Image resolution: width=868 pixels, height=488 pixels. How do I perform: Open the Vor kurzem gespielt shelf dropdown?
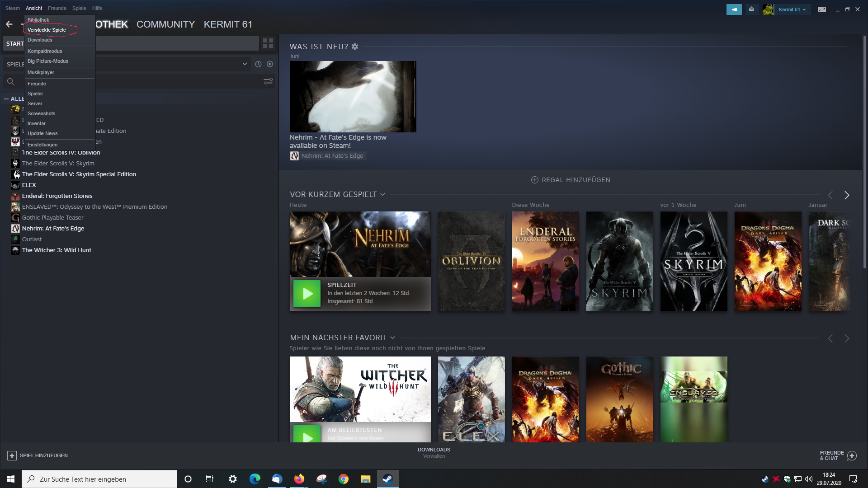[382, 195]
